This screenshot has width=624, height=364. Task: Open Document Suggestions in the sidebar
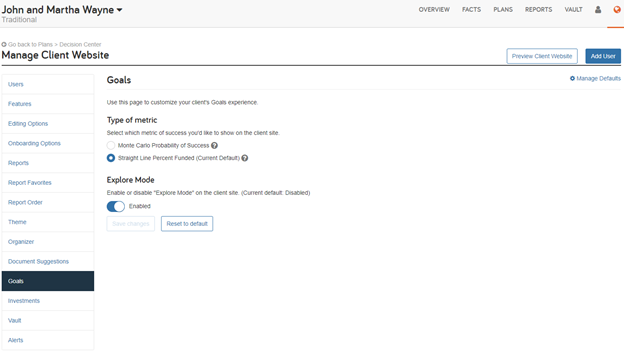pyautogui.click(x=48, y=261)
